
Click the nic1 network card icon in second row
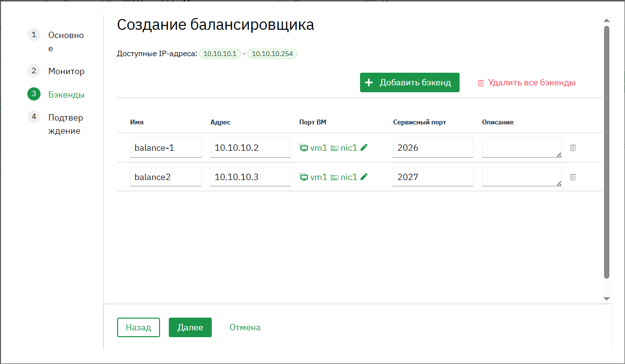tap(334, 177)
